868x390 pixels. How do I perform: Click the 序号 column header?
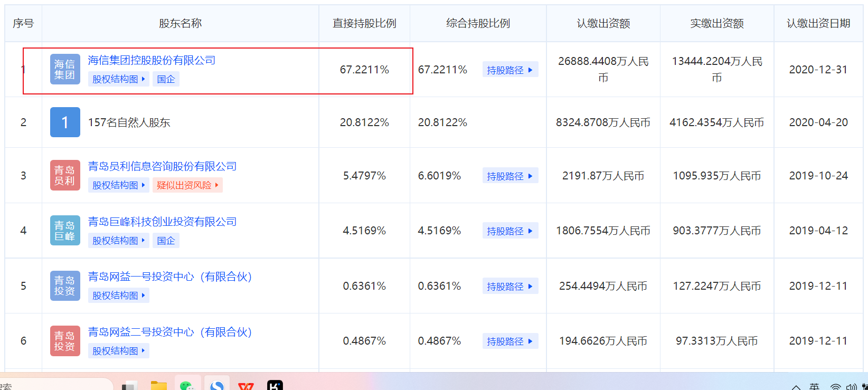click(x=23, y=23)
